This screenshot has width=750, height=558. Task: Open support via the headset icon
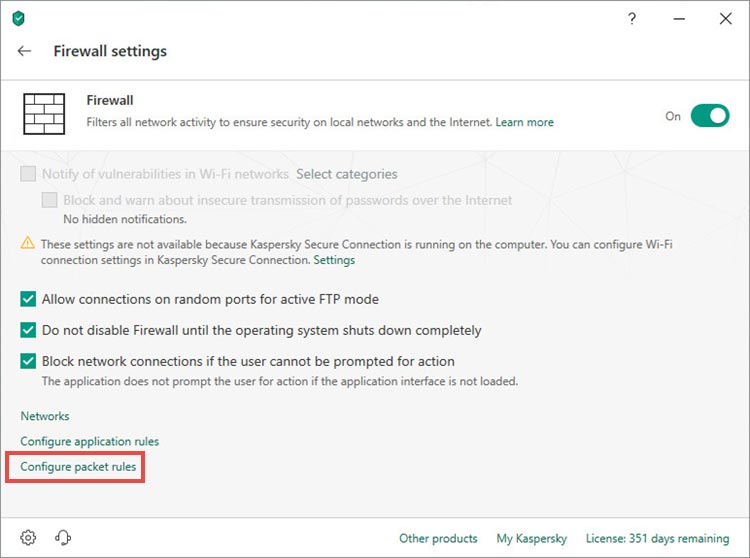pos(63,537)
